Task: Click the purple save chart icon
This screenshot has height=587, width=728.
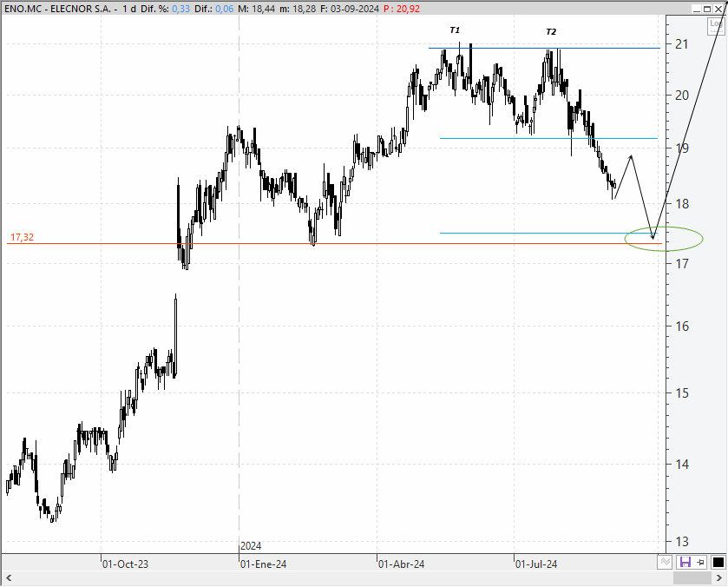Action: [685, 563]
